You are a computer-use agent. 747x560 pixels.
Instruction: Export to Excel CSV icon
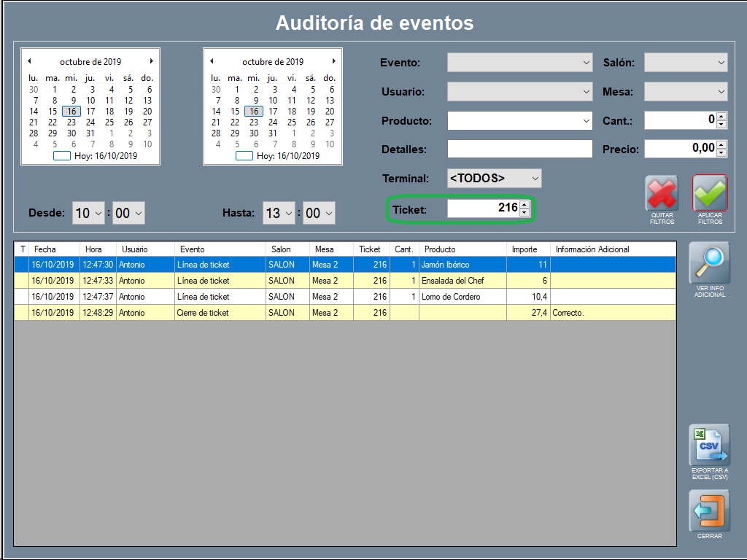[x=709, y=446]
